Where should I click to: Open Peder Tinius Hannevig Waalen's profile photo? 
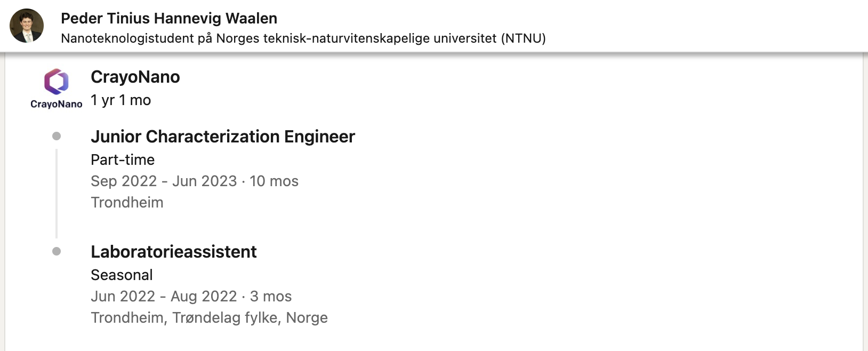[x=27, y=26]
